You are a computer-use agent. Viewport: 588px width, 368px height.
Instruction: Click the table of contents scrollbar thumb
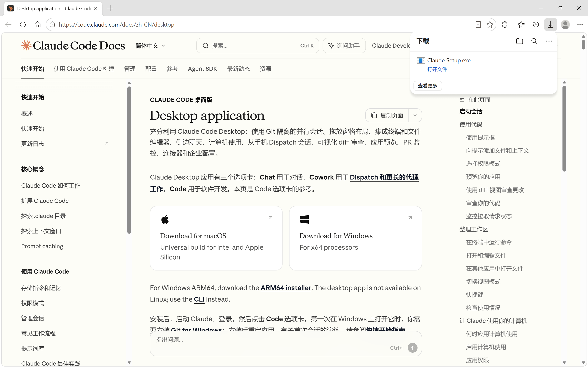[x=564, y=129]
